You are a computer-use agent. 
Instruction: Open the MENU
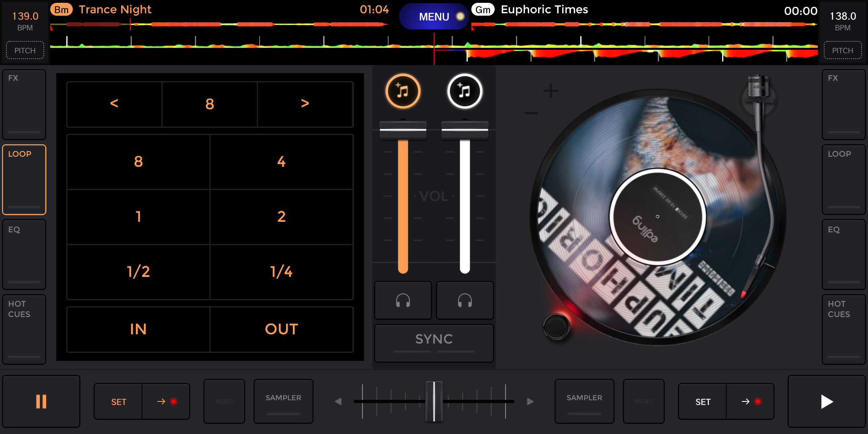(x=434, y=16)
